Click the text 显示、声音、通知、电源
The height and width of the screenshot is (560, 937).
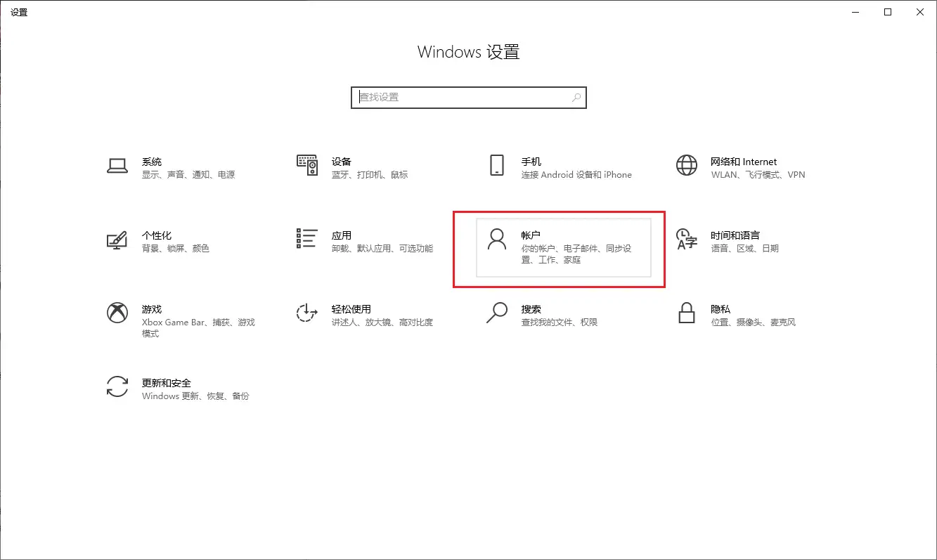click(188, 175)
